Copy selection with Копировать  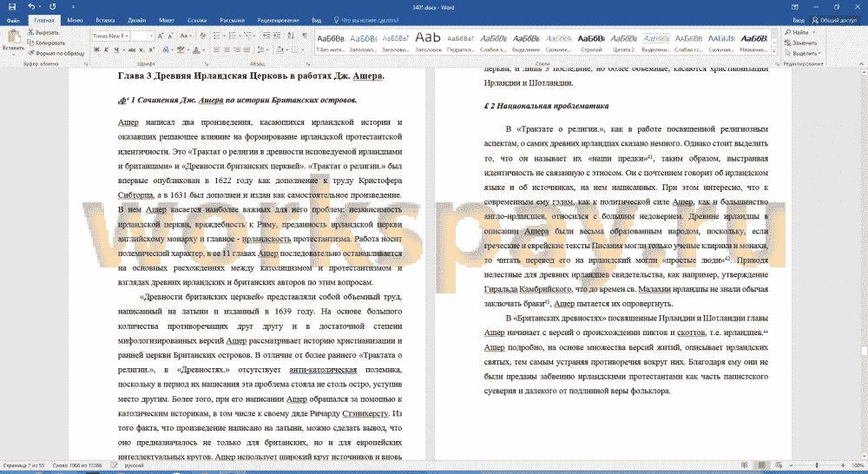(47, 43)
